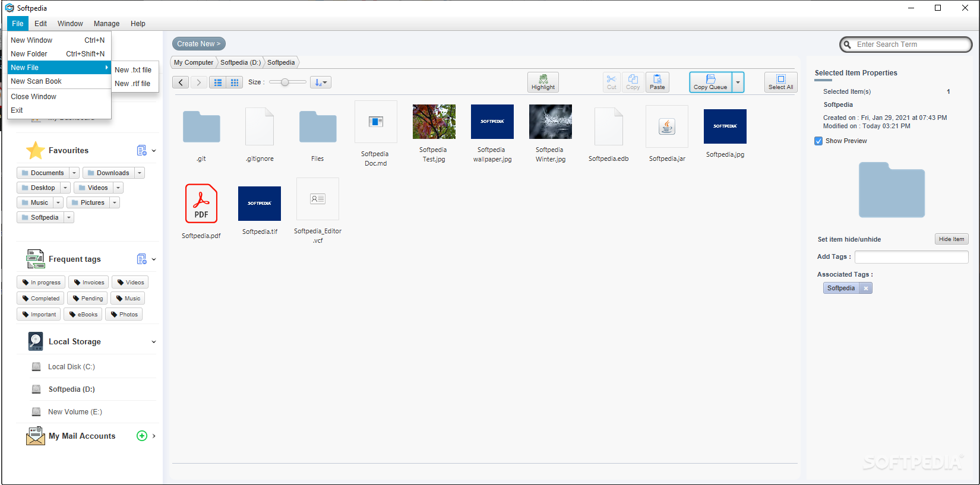Click the Select All icon
Screen dimensions: 980x485
(x=780, y=82)
